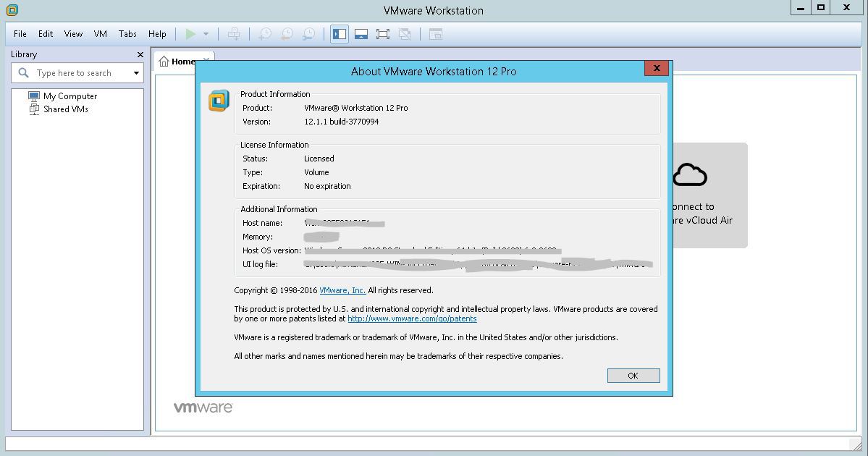Image resolution: width=868 pixels, height=456 pixels.
Task: Select My Computer in the Library tree
Action: (x=69, y=96)
